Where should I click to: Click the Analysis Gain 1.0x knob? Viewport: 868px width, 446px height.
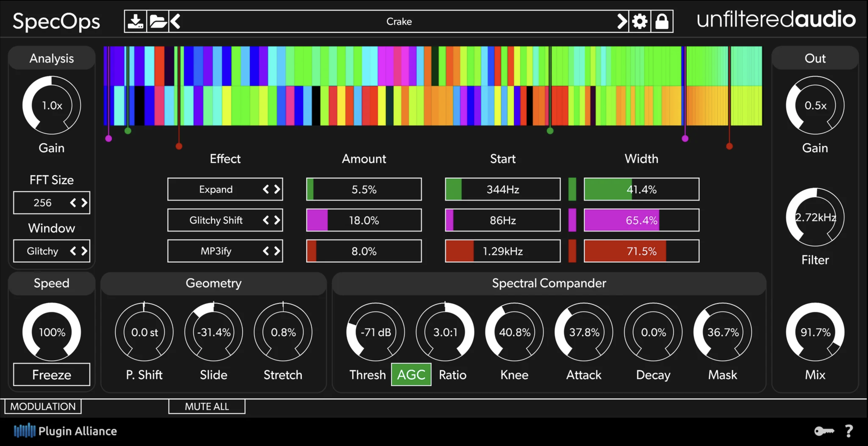point(52,105)
